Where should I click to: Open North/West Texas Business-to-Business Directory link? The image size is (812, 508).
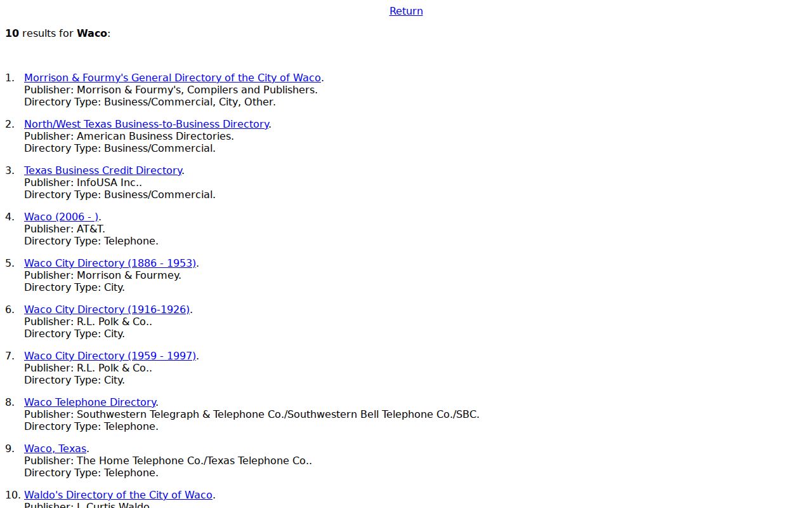tap(147, 124)
